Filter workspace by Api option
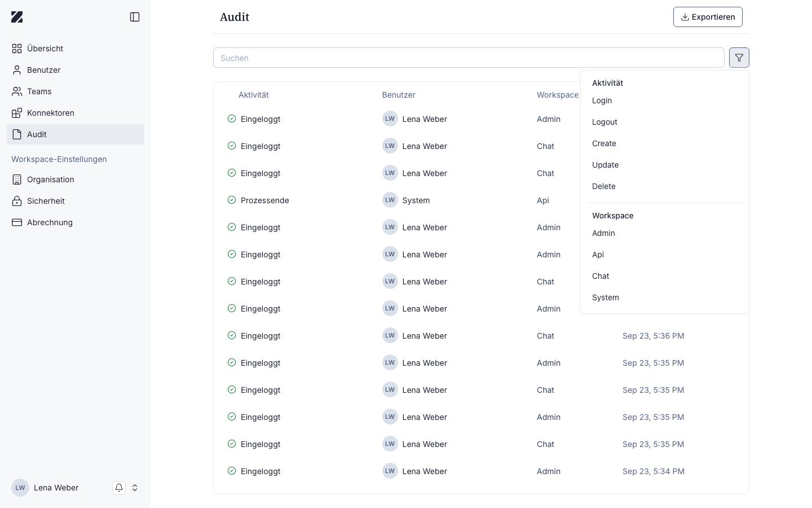 pos(665,255)
